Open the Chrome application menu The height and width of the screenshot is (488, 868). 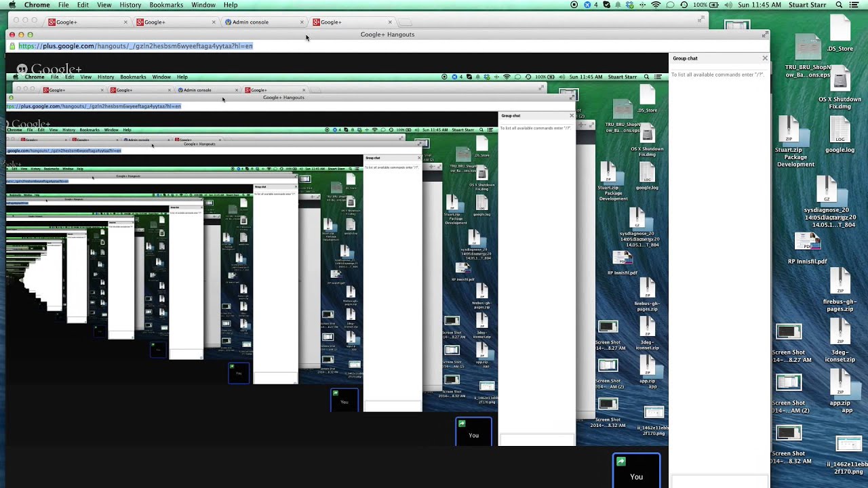pos(37,5)
